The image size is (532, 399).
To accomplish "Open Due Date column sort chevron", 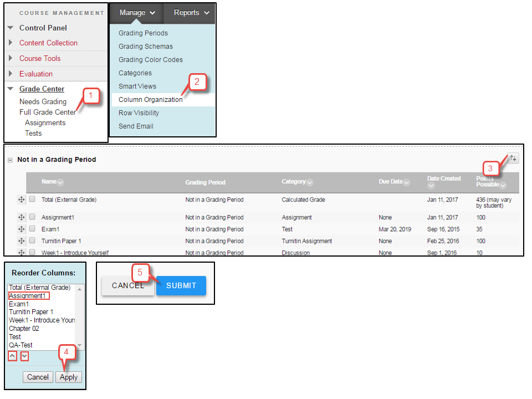I will click(406, 182).
